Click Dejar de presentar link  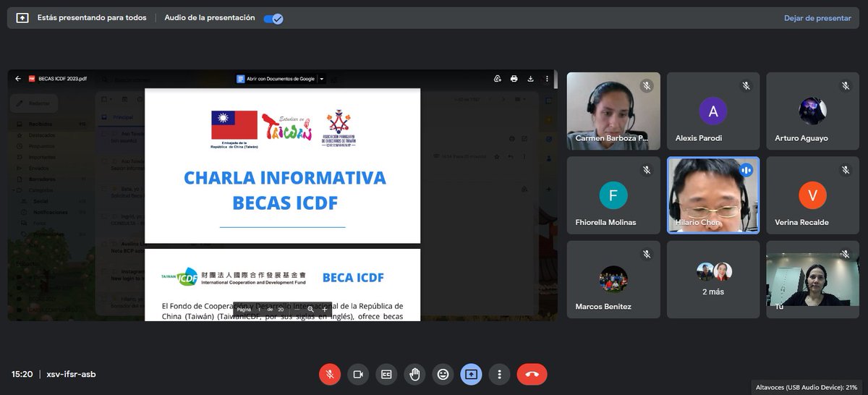tap(817, 18)
